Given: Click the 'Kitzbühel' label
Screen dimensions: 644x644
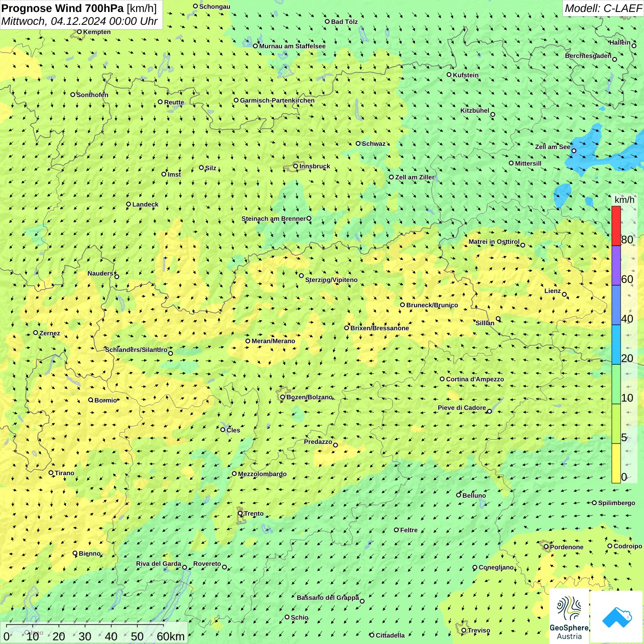Looking at the screenshot, I should click(475, 110).
